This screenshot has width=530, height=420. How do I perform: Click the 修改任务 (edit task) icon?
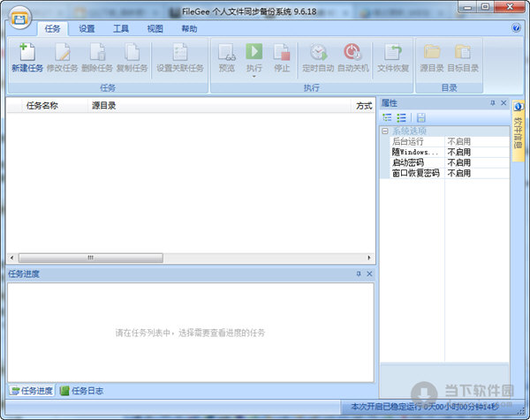click(x=63, y=52)
